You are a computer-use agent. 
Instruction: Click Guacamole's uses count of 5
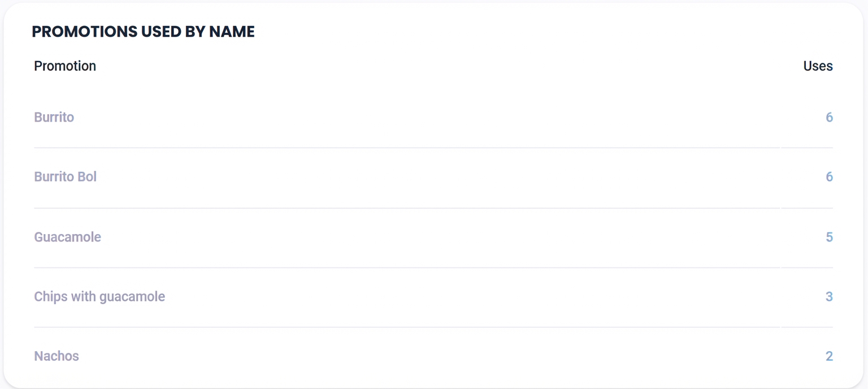coord(829,236)
